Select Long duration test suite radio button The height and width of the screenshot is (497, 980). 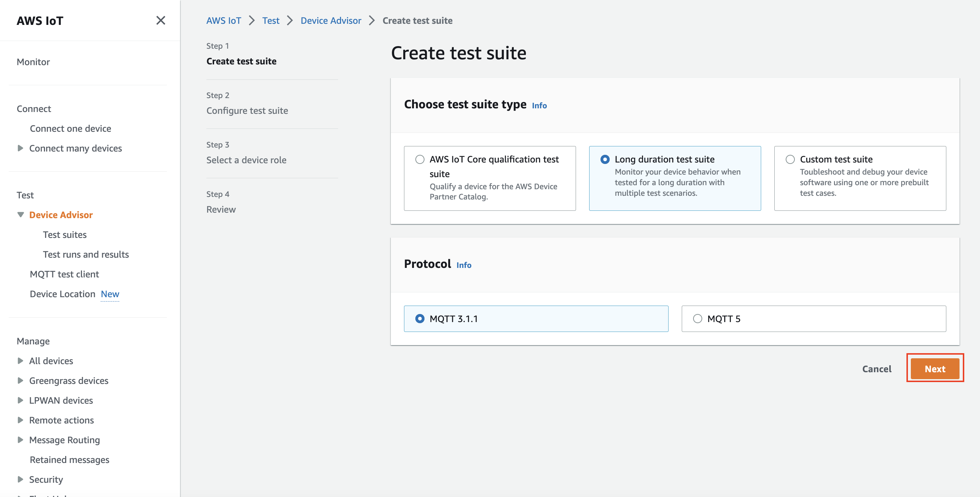605,159
